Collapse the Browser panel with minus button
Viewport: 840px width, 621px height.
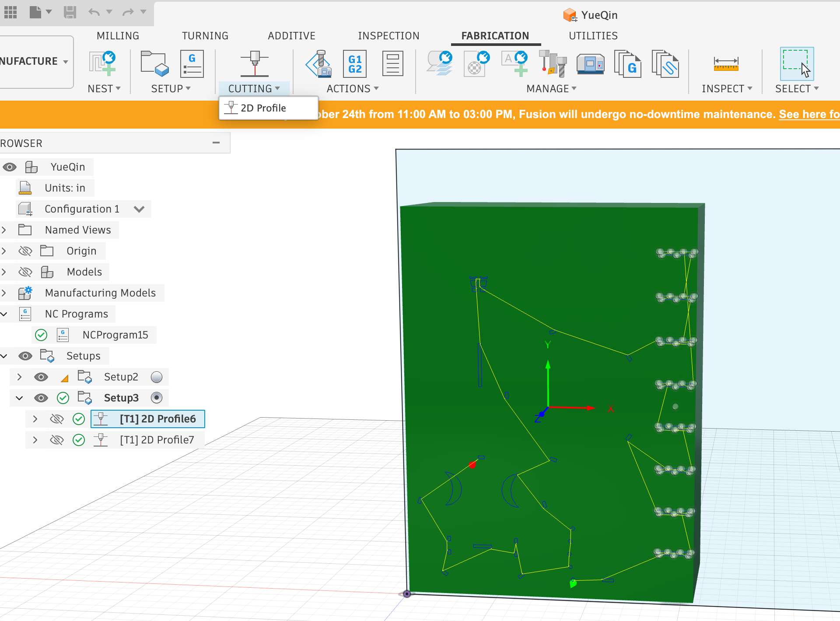pyautogui.click(x=216, y=143)
